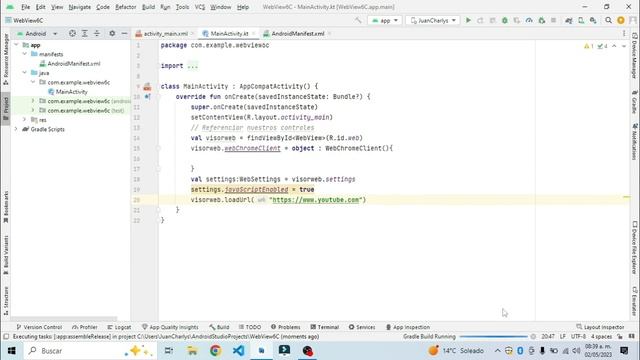Collapse the manifests folder
Screen dimensions: 640x360
[x=25, y=54]
